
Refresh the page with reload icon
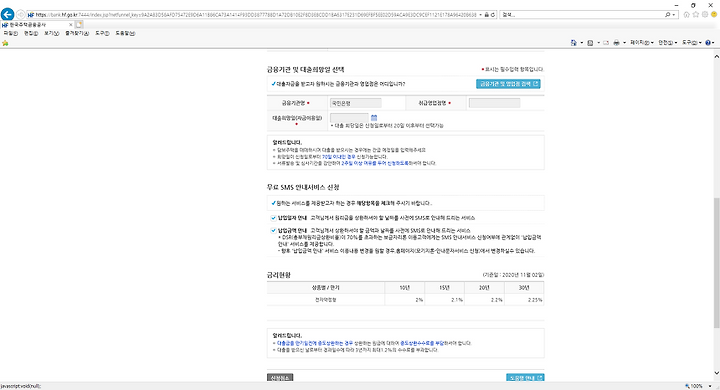point(493,15)
